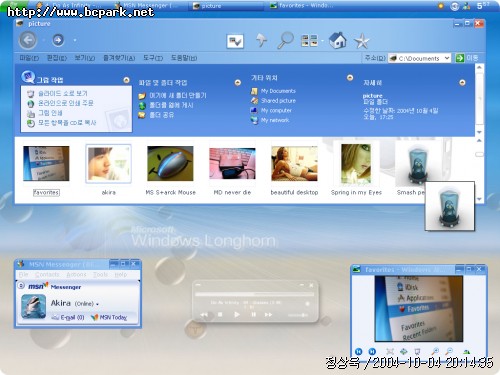
Task: Open the 편집(E) menu
Action: click(57, 58)
